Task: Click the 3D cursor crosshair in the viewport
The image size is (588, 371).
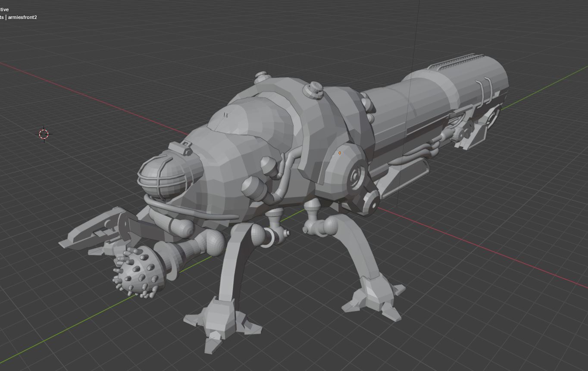Action: coord(44,134)
